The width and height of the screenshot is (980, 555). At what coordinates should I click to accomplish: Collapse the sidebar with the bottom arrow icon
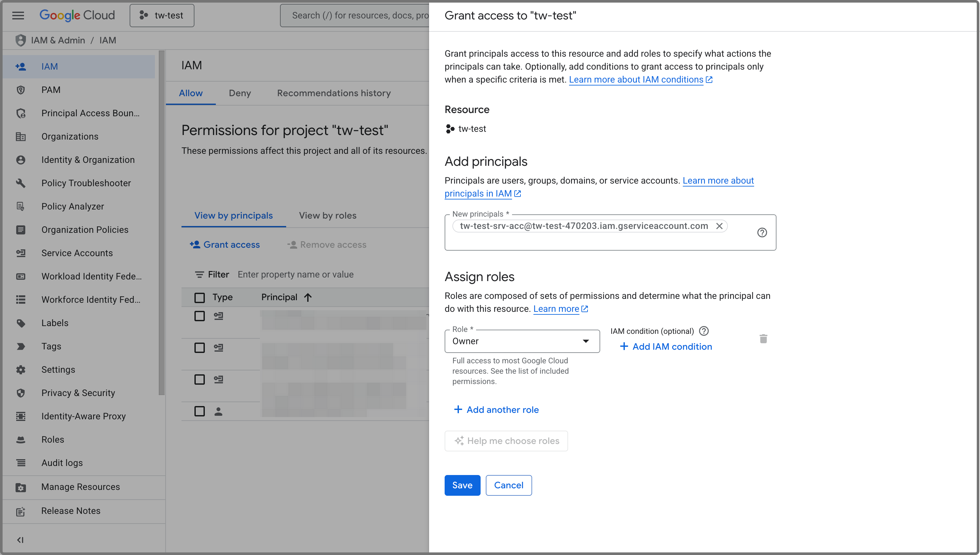coord(20,540)
